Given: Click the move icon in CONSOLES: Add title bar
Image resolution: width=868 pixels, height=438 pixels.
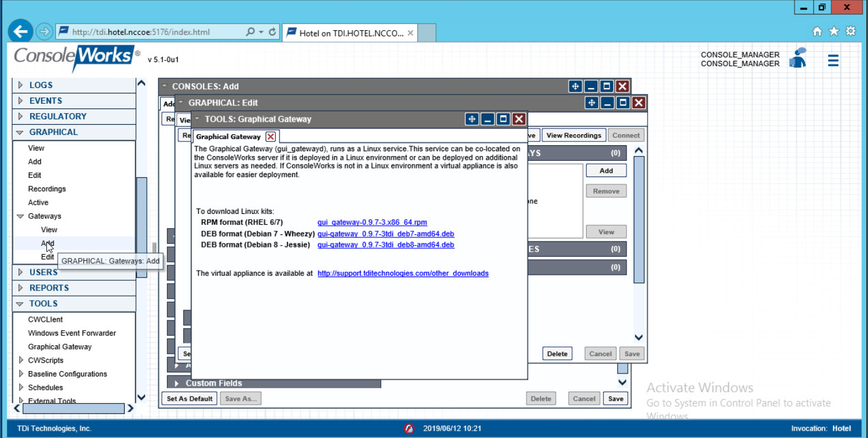Looking at the screenshot, I should pyautogui.click(x=576, y=87).
